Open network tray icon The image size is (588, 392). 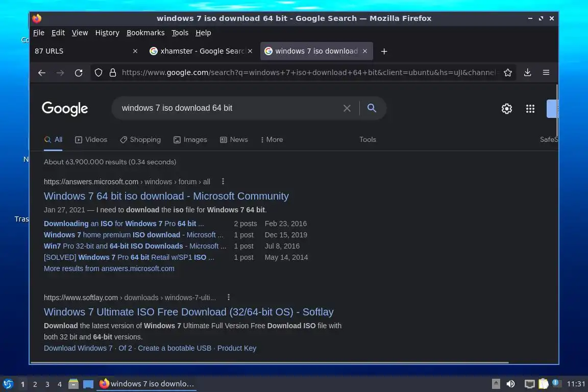point(529,384)
